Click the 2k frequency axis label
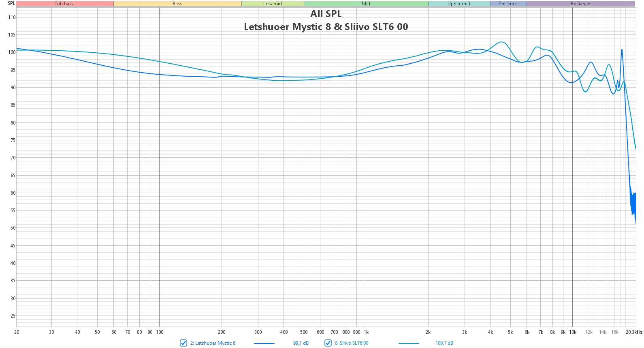The width and height of the screenshot is (644, 348). point(428,332)
